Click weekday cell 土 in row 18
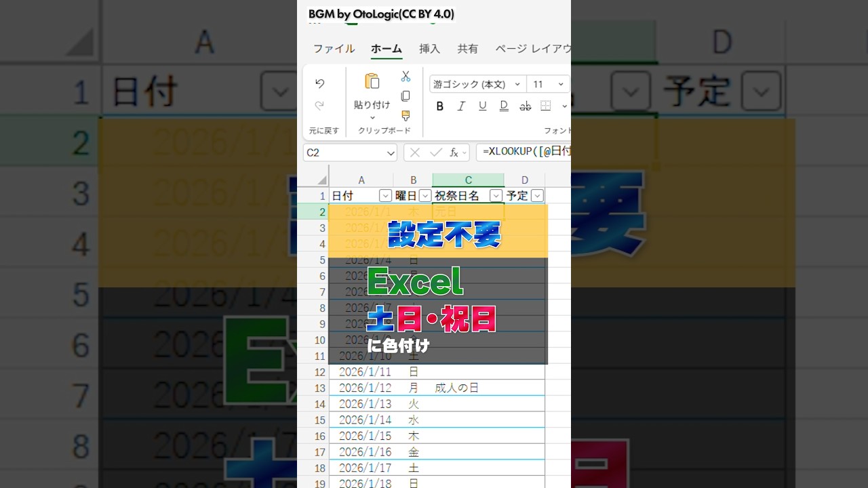The width and height of the screenshot is (868, 488). point(413,468)
